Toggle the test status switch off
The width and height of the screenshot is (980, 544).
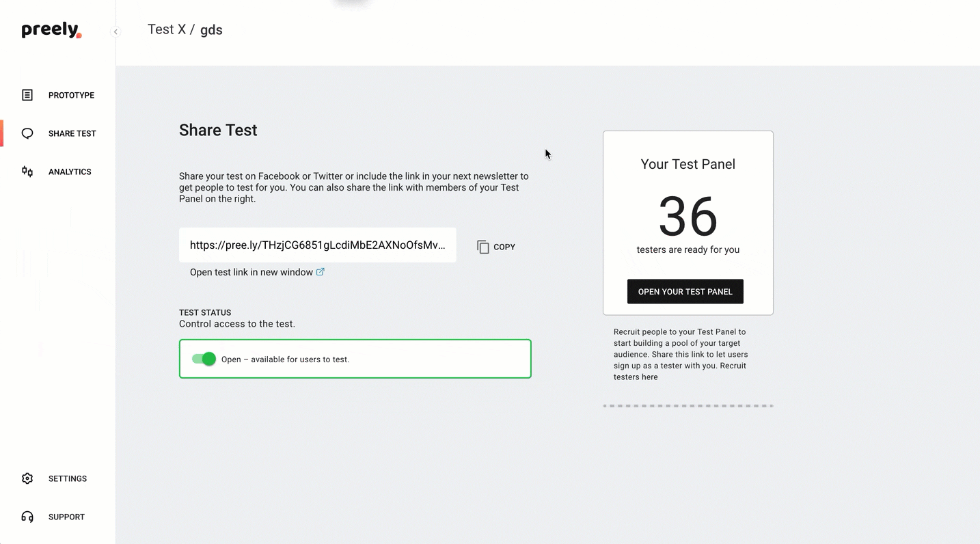[x=204, y=359]
